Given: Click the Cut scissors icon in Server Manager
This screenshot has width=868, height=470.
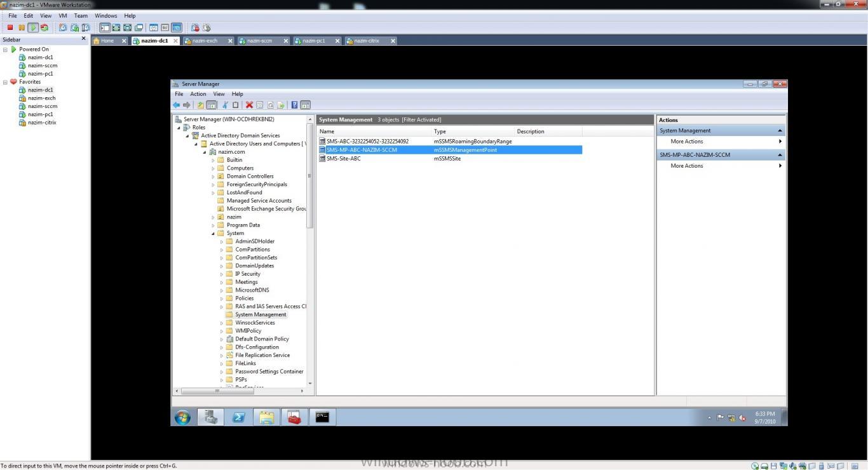Looking at the screenshot, I should click(225, 105).
